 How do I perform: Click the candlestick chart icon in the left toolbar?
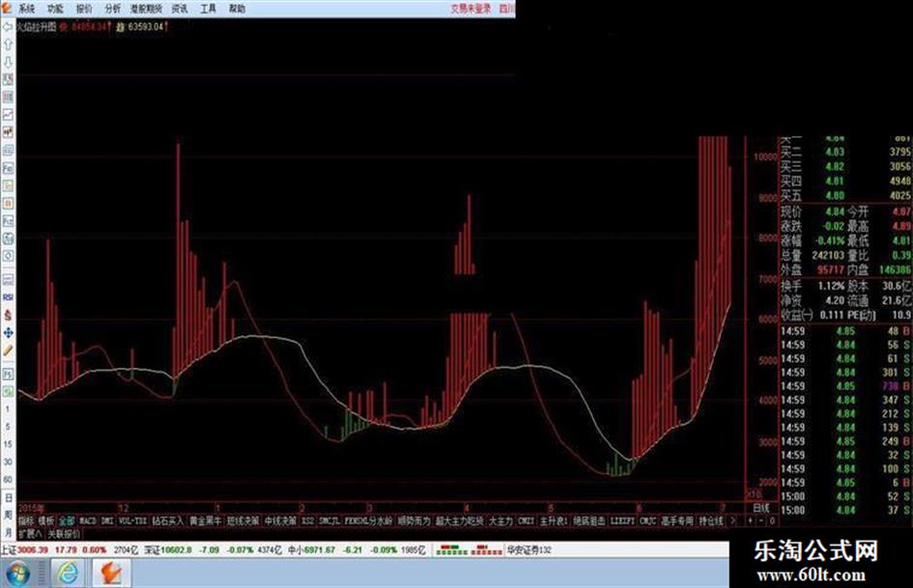(8, 132)
